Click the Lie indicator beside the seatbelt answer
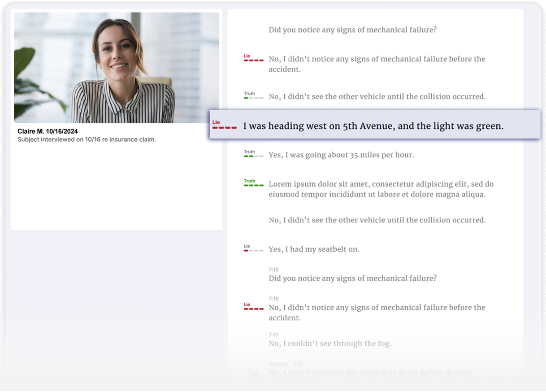Image resolution: width=546 pixels, height=392 pixels. pyautogui.click(x=253, y=248)
